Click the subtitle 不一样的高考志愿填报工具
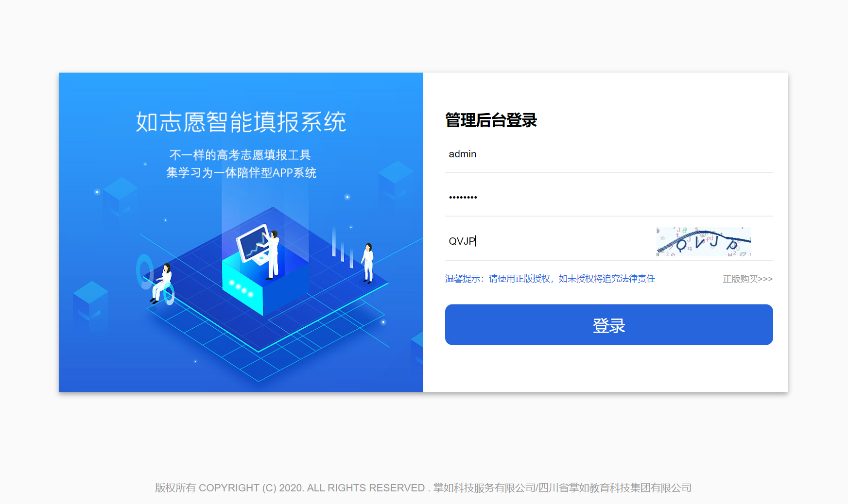Viewport: 848px width, 504px height. 240,155
